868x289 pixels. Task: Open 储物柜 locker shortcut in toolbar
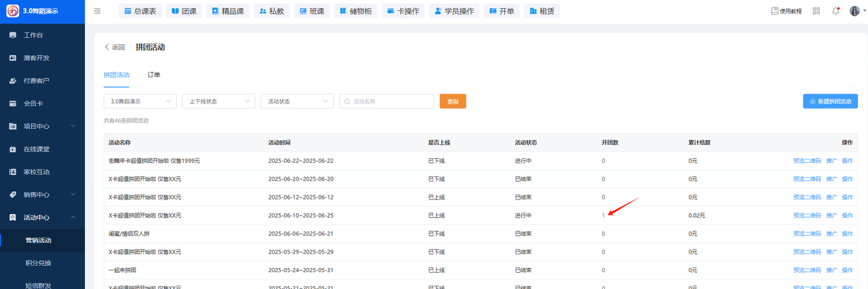pyautogui.click(x=355, y=11)
